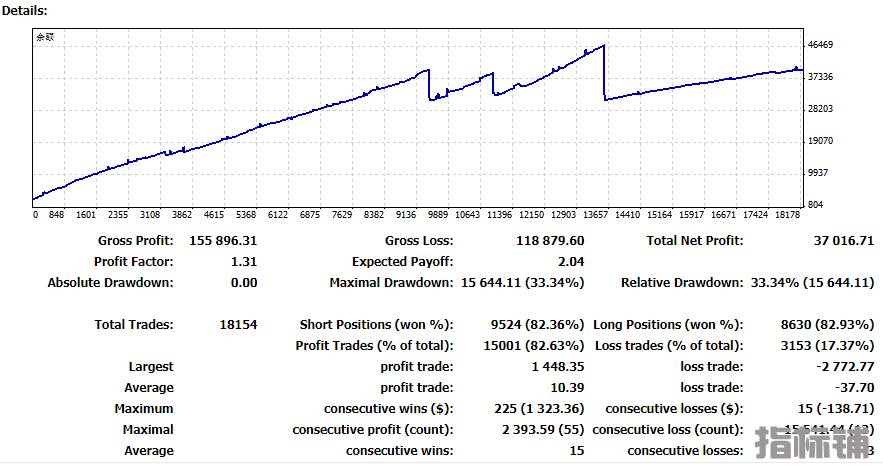Click the Total Net Profit value 37 016.71
883x467 pixels.
click(844, 241)
